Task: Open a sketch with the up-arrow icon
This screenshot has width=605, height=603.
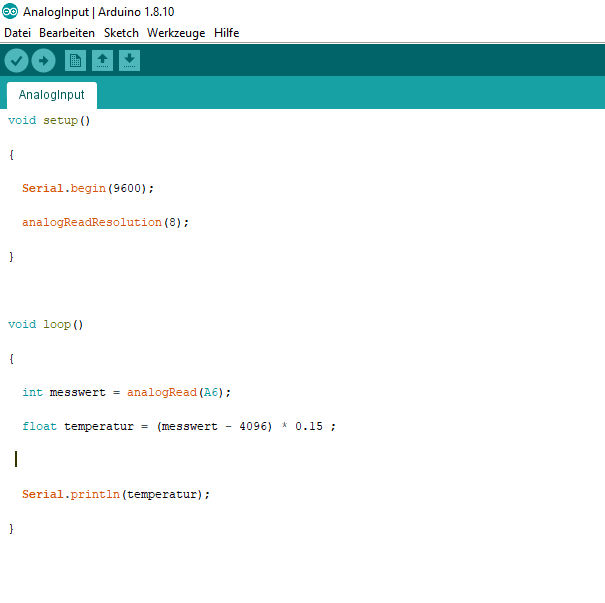Action: pyautogui.click(x=102, y=61)
